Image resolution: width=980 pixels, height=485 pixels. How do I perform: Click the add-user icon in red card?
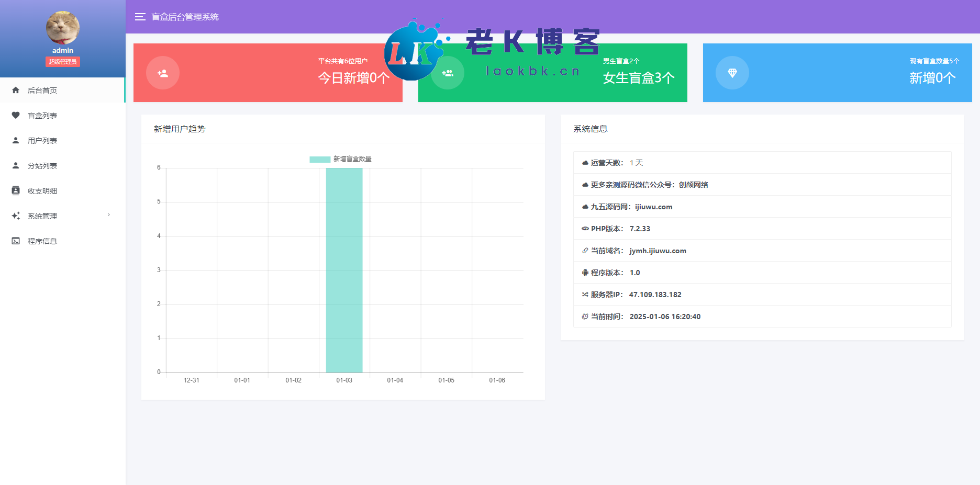coord(163,73)
